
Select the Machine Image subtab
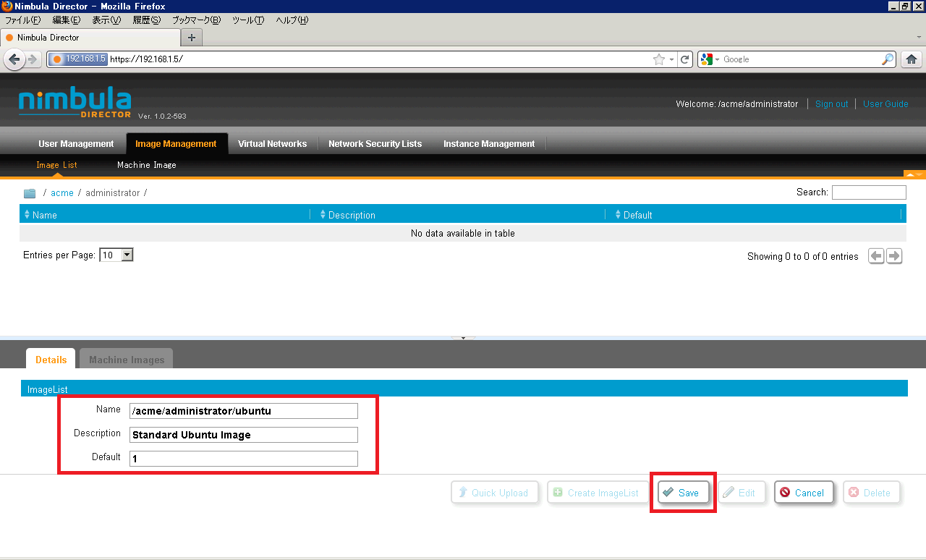tap(147, 165)
